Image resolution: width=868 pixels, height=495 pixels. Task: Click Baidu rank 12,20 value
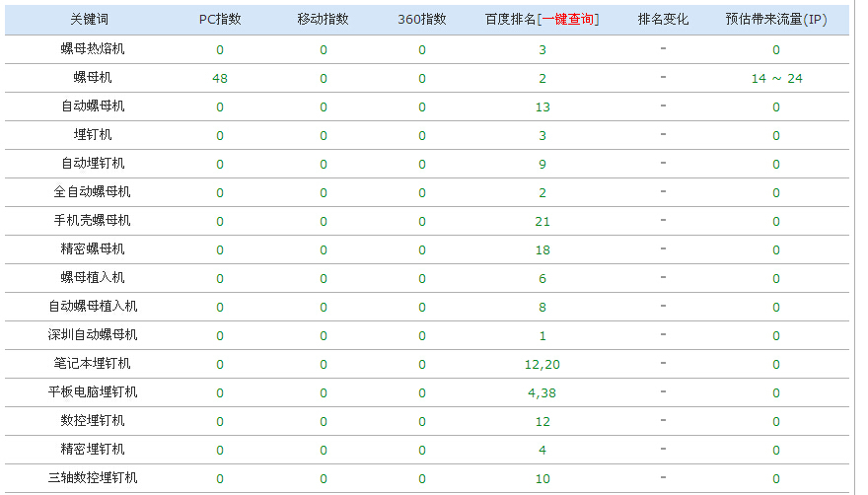[542, 365]
